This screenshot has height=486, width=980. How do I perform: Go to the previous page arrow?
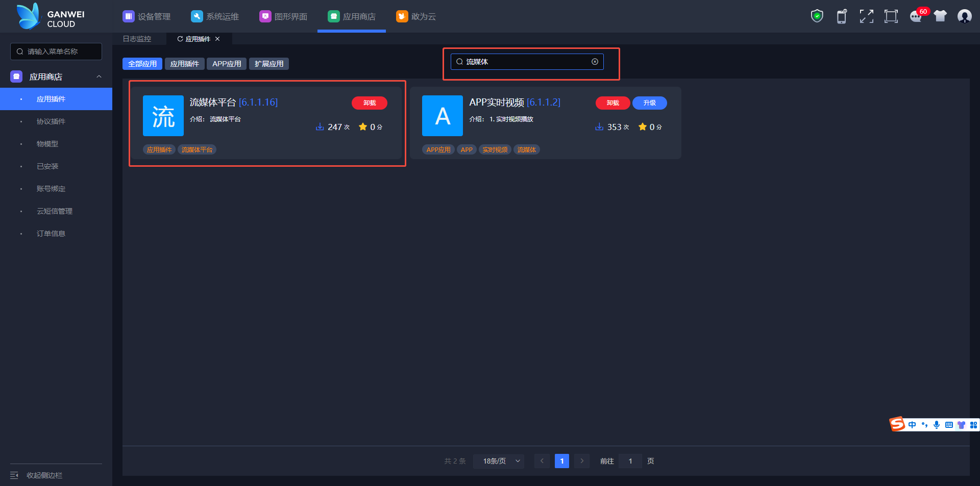(x=542, y=461)
